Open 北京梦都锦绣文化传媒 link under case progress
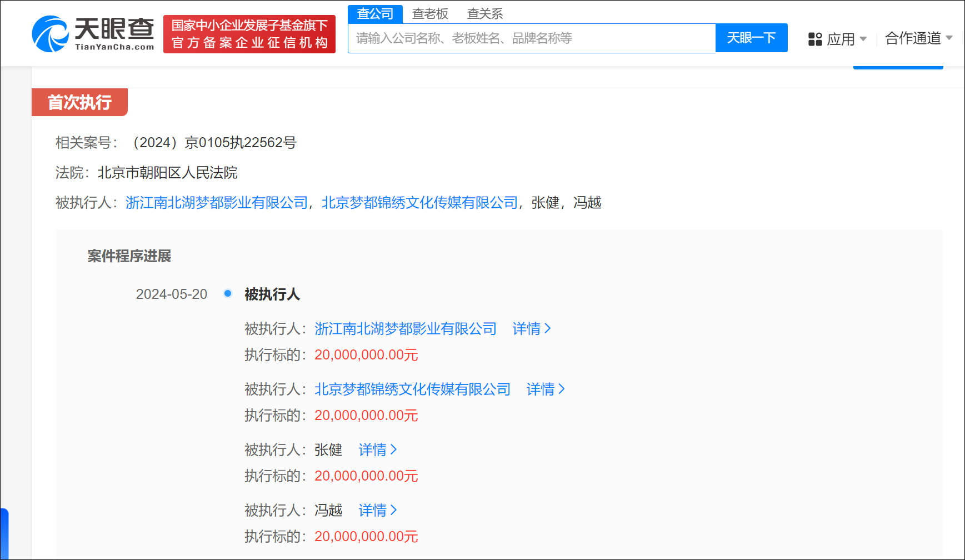965x560 pixels. pos(412,389)
